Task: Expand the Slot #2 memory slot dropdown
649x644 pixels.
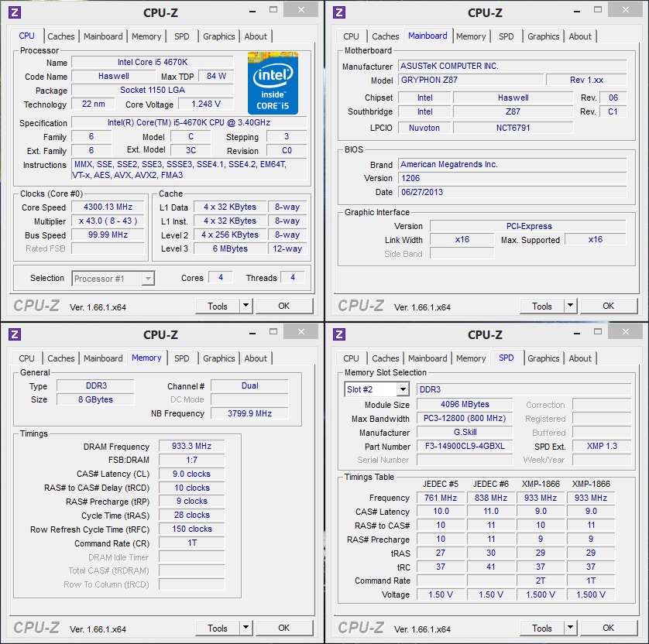Action: (x=402, y=389)
